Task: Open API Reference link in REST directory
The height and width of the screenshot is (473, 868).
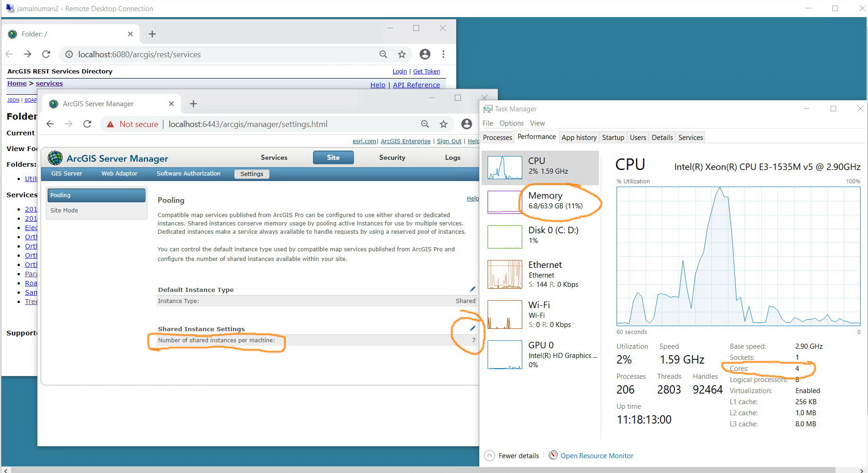Action: pyautogui.click(x=416, y=85)
